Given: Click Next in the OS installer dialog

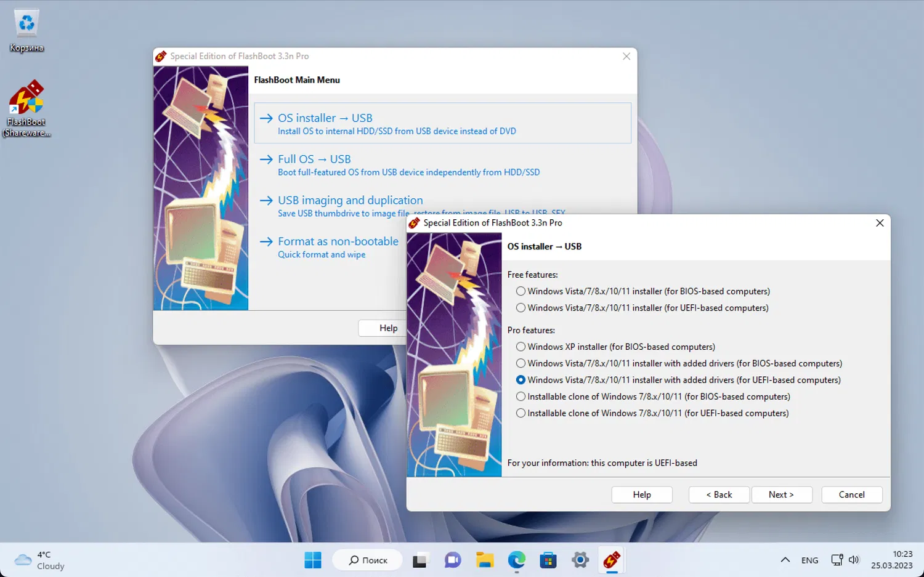Looking at the screenshot, I should (x=781, y=494).
